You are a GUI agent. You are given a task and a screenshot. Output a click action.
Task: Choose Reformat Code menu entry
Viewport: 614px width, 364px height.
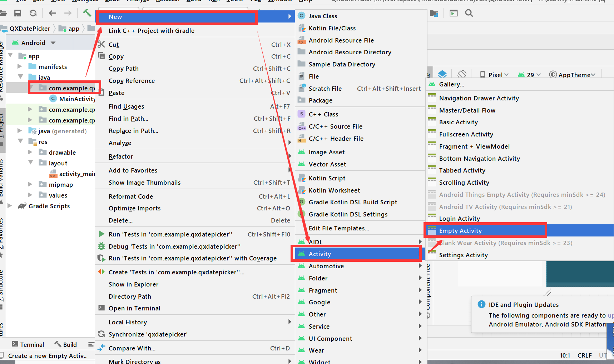(195, 196)
